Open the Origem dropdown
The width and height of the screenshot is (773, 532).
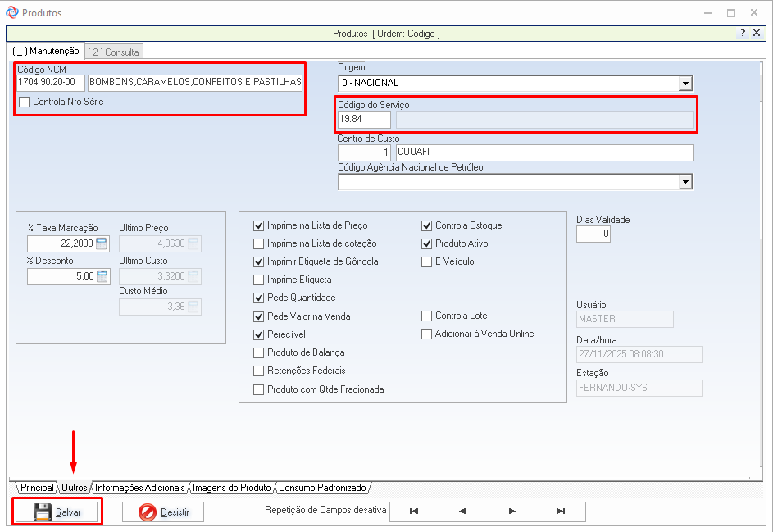point(685,83)
